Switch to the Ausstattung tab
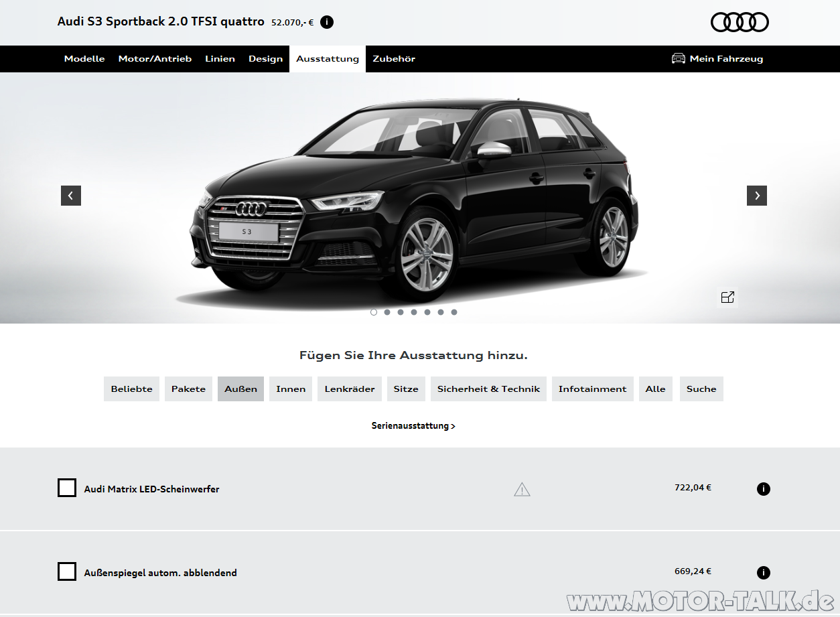Viewport: 840px width, 617px height. [327, 58]
